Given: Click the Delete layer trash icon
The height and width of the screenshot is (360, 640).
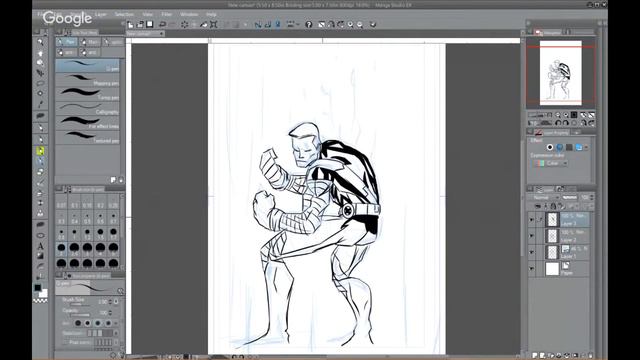Looking at the screenshot, I should click(590, 356).
